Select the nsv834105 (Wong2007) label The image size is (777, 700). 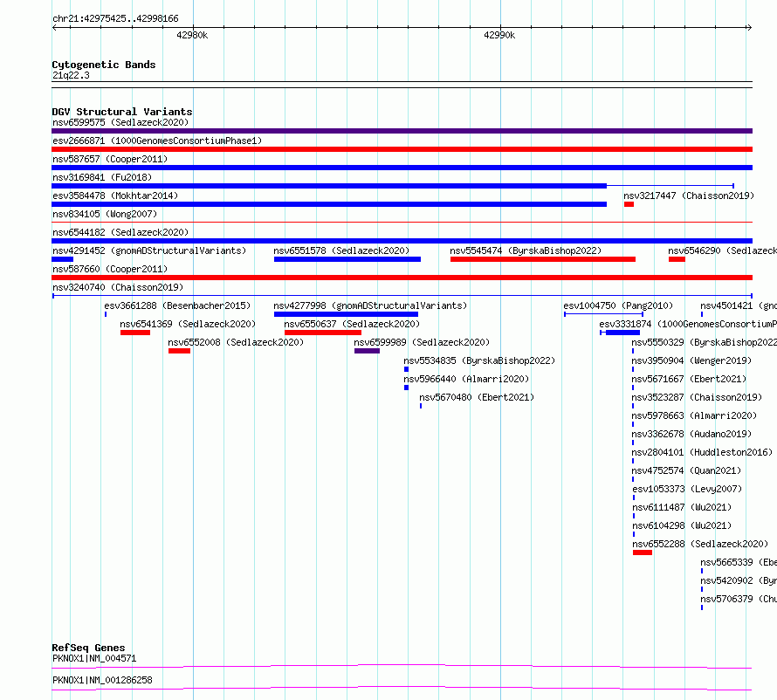(x=105, y=214)
